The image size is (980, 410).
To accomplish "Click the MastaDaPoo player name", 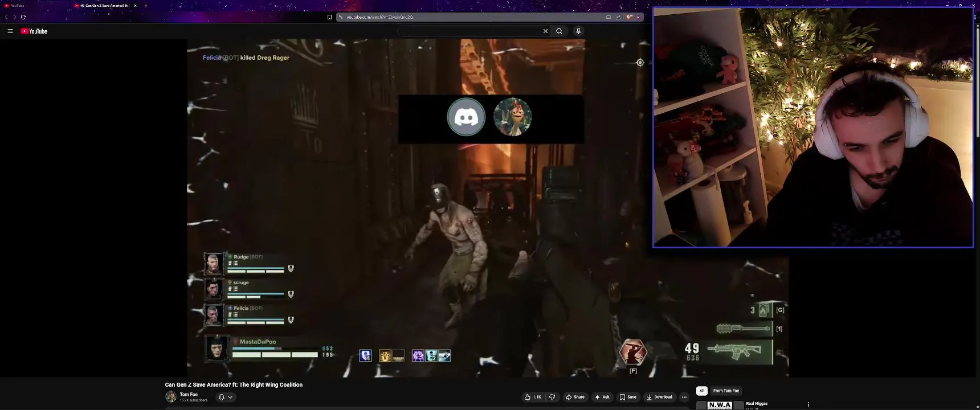I will pos(258,342).
